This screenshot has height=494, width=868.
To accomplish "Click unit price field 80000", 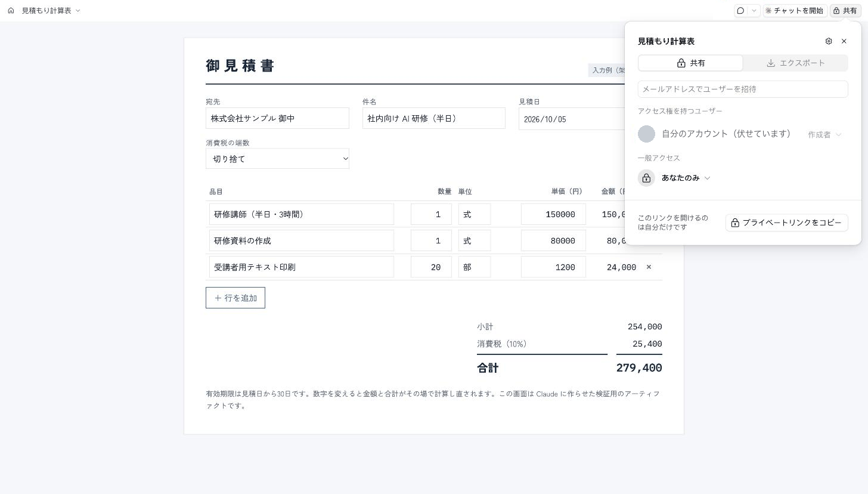I will tap(553, 240).
